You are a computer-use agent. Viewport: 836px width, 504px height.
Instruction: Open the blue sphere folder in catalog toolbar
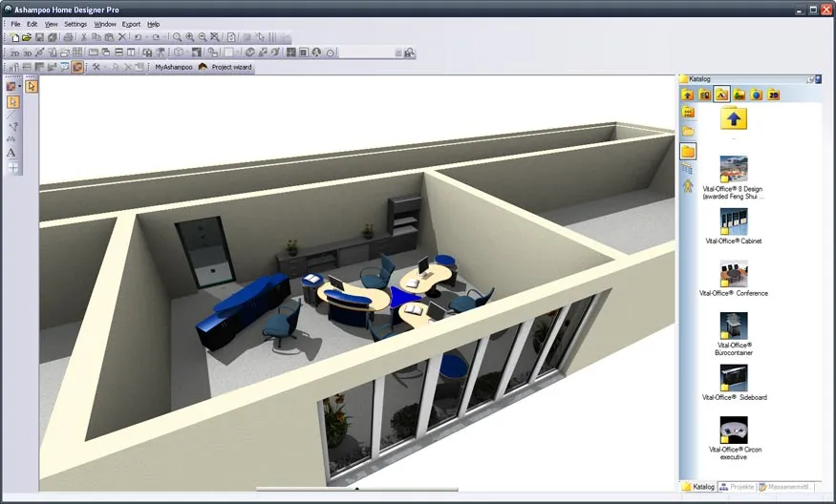[x=756, y=94]
